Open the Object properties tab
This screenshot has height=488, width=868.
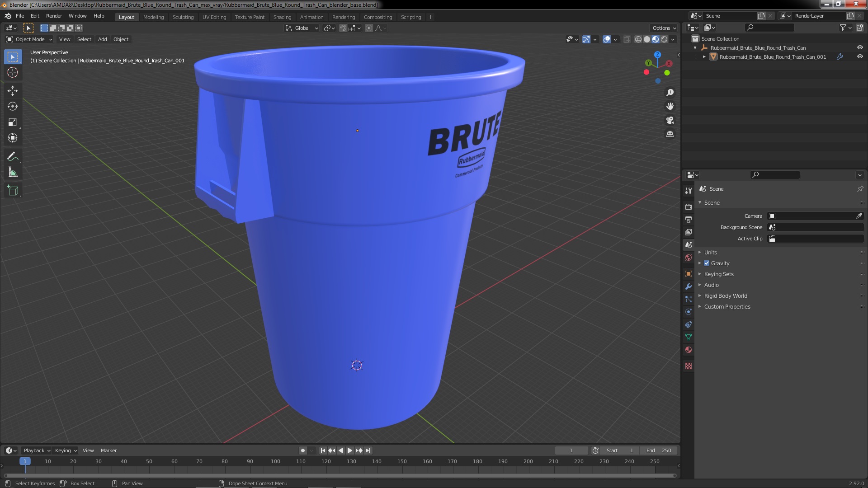point(688,274)
